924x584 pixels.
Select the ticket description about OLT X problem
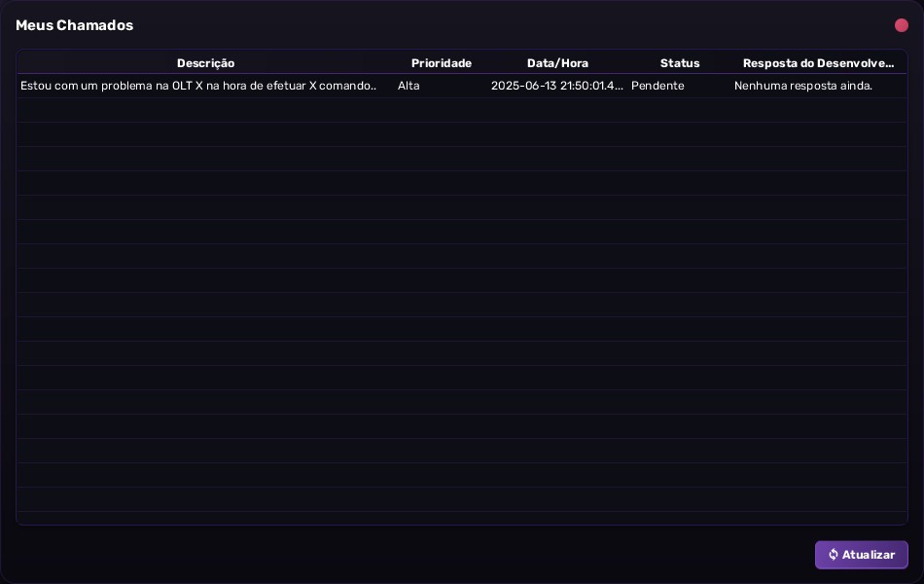pos(198,86)
